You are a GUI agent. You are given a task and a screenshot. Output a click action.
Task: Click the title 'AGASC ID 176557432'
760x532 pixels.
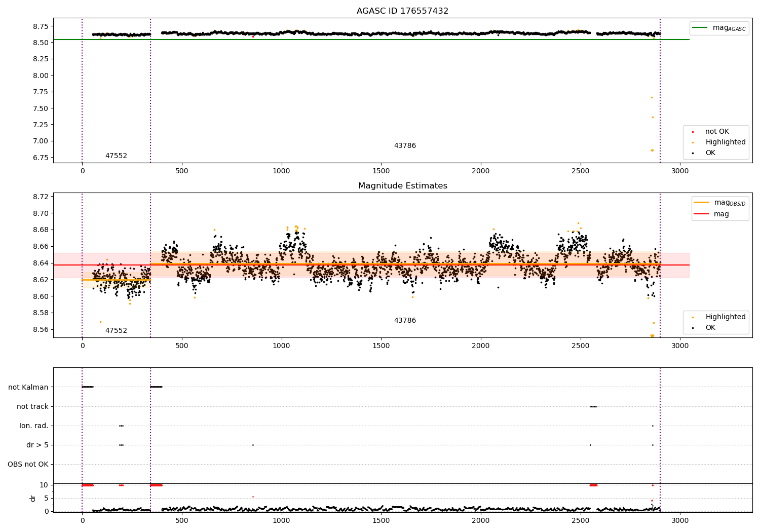pos(402,11)
